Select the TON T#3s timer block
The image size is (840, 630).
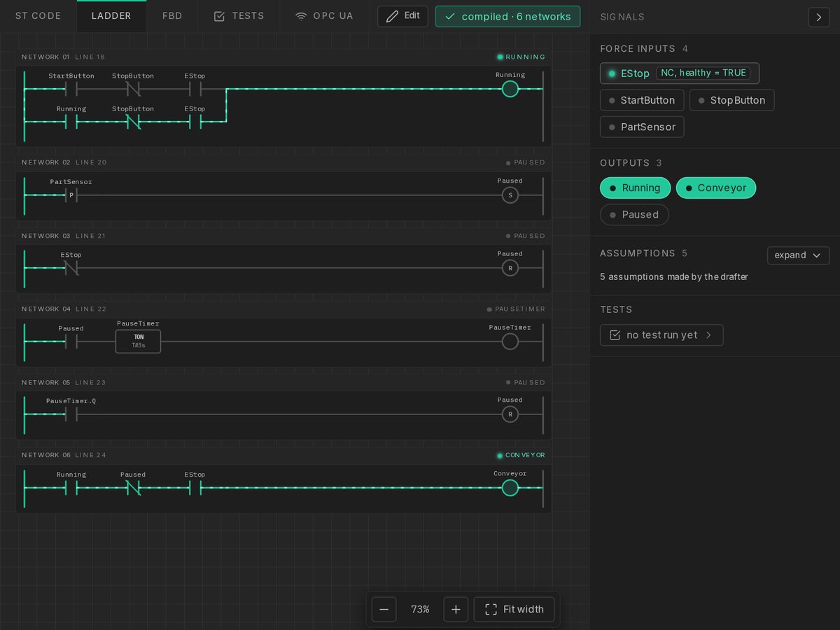[138, 342]
